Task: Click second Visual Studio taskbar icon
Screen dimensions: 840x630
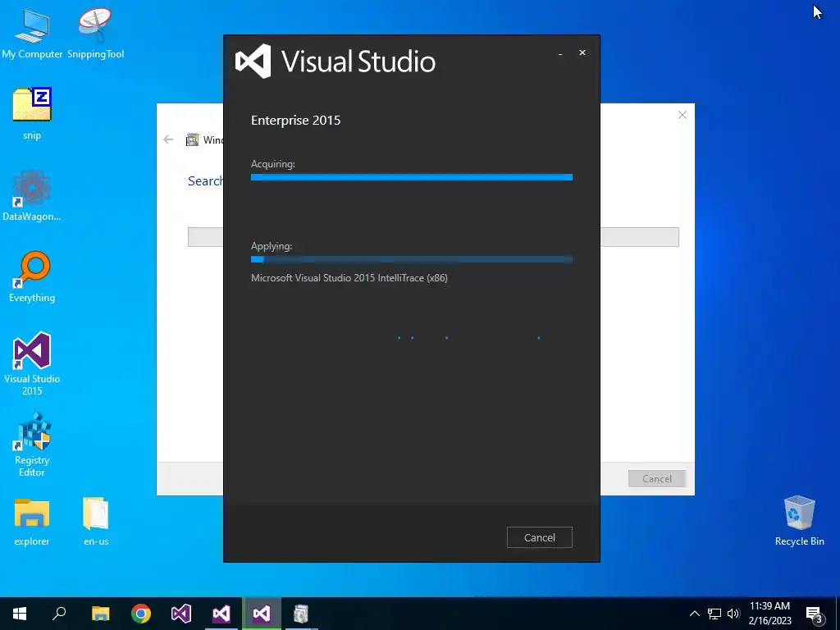Action: click(221, 614)
